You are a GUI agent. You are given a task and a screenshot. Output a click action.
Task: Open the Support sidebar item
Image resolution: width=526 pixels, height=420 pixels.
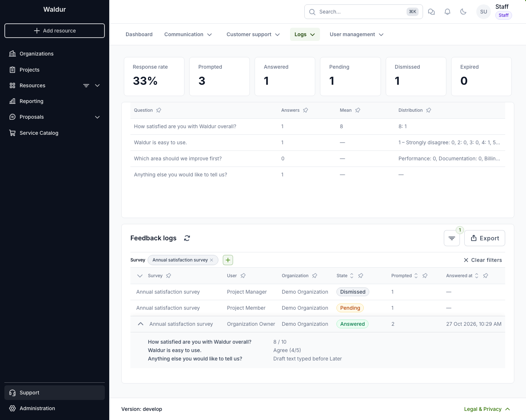54,393
